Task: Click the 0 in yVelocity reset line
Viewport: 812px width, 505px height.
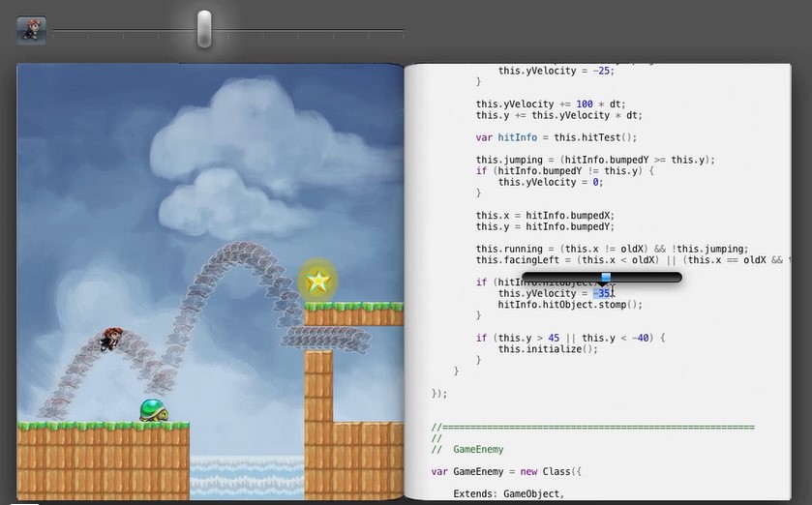Action: 595,182
